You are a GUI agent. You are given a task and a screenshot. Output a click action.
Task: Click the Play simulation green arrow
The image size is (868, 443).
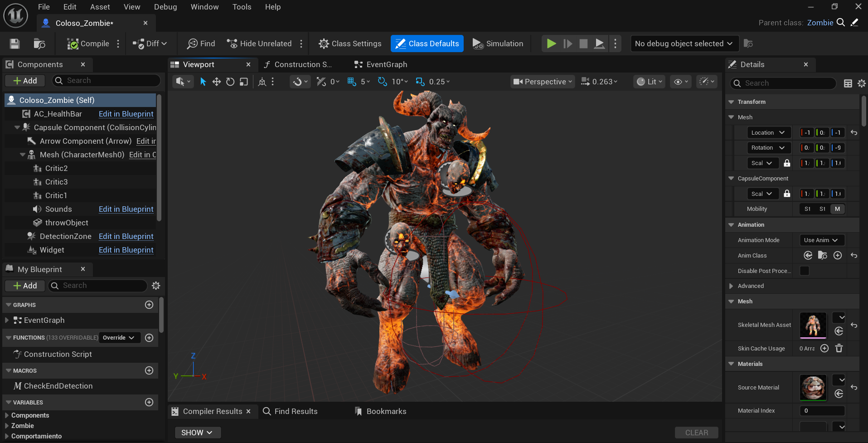pyautogui.click(x=551, y=44)
